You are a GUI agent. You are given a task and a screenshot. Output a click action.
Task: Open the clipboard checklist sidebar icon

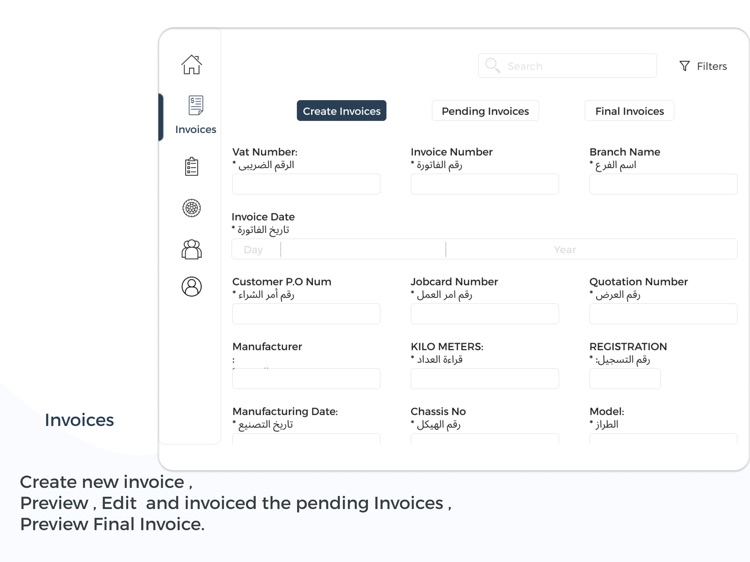click(x=191, y=167)
